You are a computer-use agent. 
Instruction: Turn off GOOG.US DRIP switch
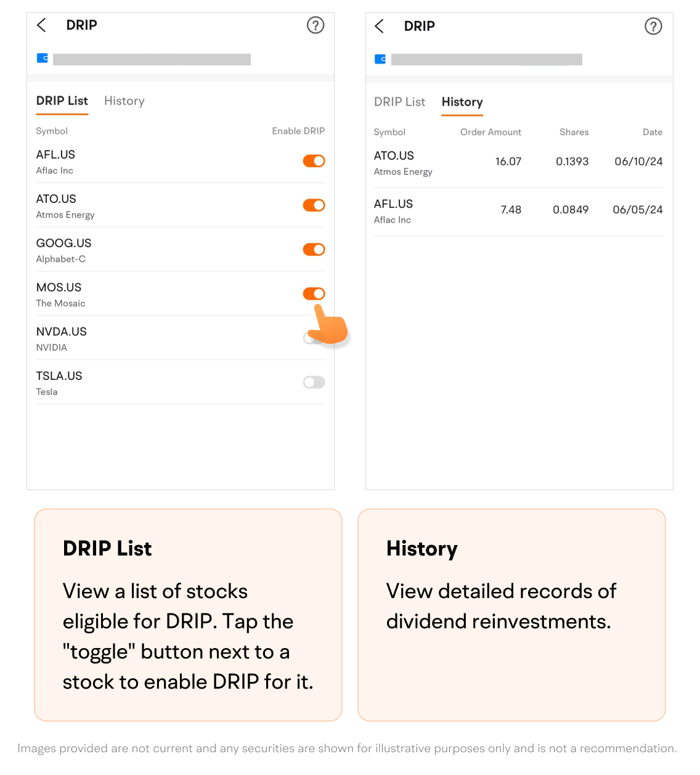(x=314, y=250)
